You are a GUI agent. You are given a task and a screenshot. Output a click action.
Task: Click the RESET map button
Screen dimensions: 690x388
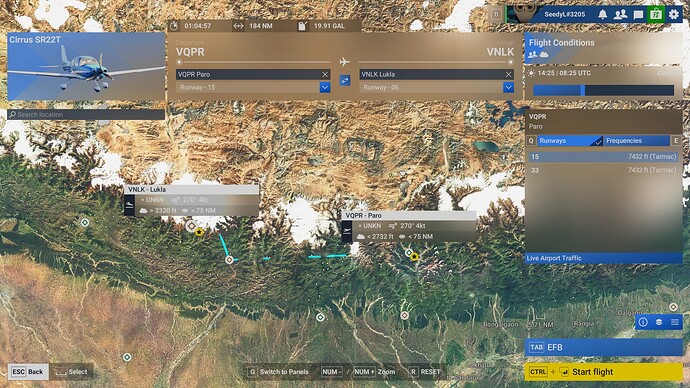tap(425, 372)
